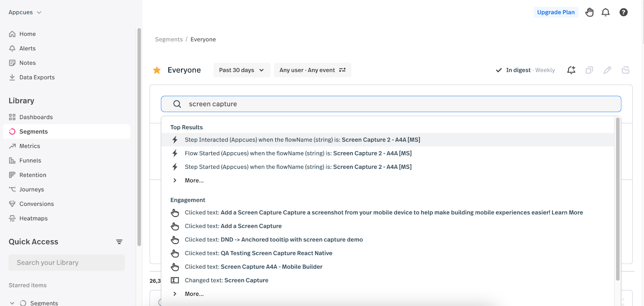The height and width of the screenshot is (306, 644).
Task: Click the Search your Library field
Action: click(66, 263)
